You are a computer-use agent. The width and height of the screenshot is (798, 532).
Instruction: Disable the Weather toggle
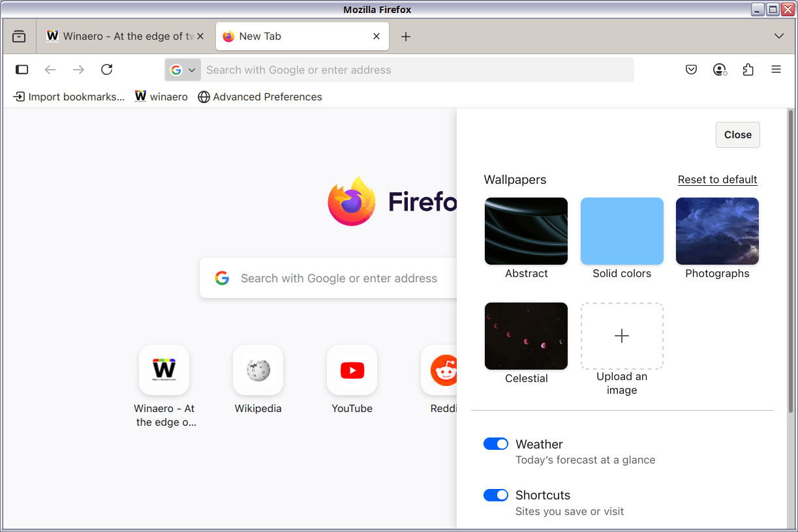(x=496, y=444)
